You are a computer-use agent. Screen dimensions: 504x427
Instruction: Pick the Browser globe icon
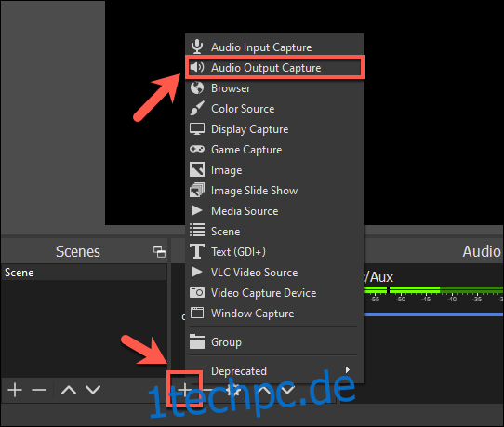pyautogui.click(x=197, y=87)
